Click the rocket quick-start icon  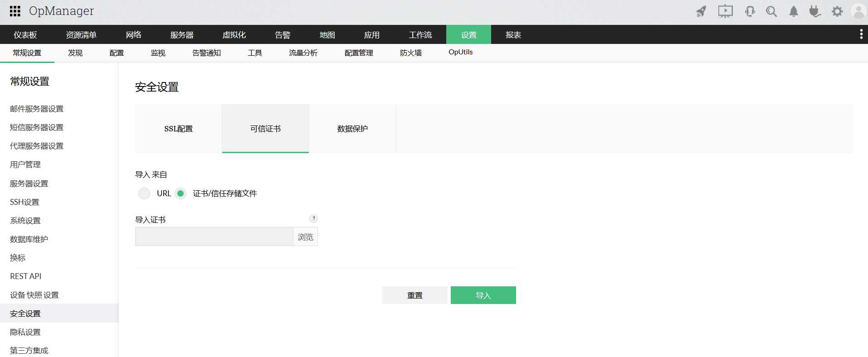click(701, 11)
